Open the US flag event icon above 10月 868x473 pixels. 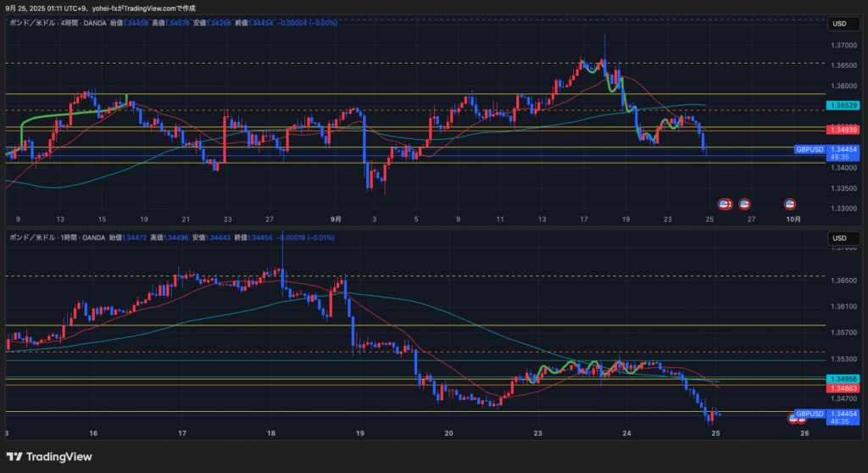tap(789, 204)
